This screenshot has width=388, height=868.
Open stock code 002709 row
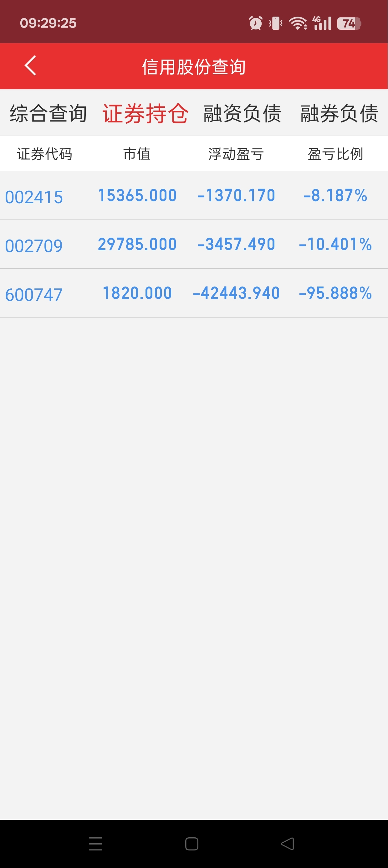click(194, 244)
